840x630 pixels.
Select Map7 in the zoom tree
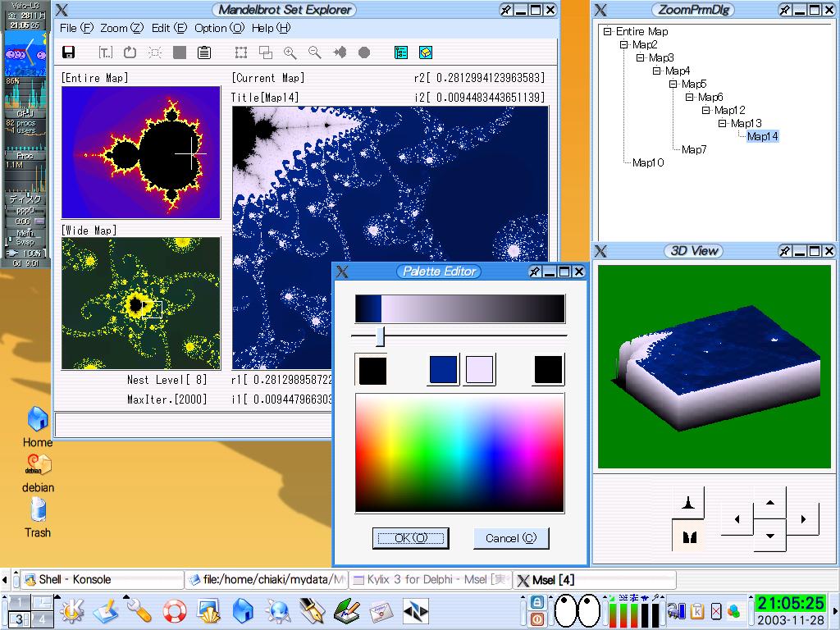tap(693, 149)
